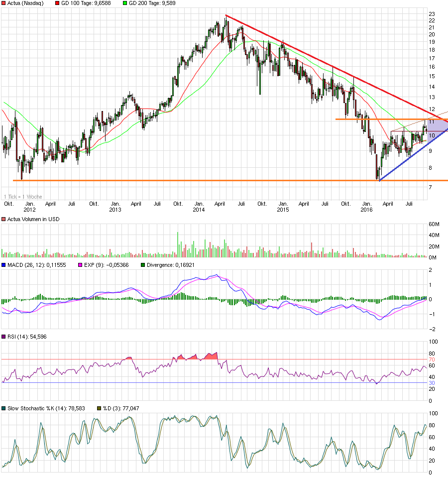Click the teal Slow Stochastic %K swatch

click(3, 409)
